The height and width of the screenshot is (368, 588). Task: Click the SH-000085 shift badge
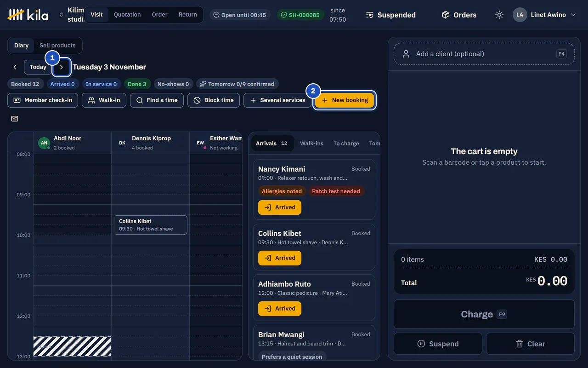pos(300,15)
